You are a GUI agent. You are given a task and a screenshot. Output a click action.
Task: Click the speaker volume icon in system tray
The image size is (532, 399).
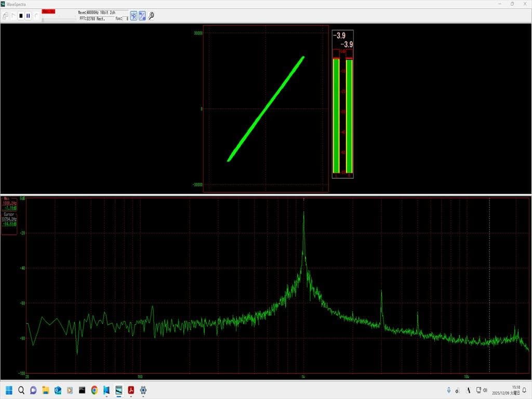click(x=484, y=390)
